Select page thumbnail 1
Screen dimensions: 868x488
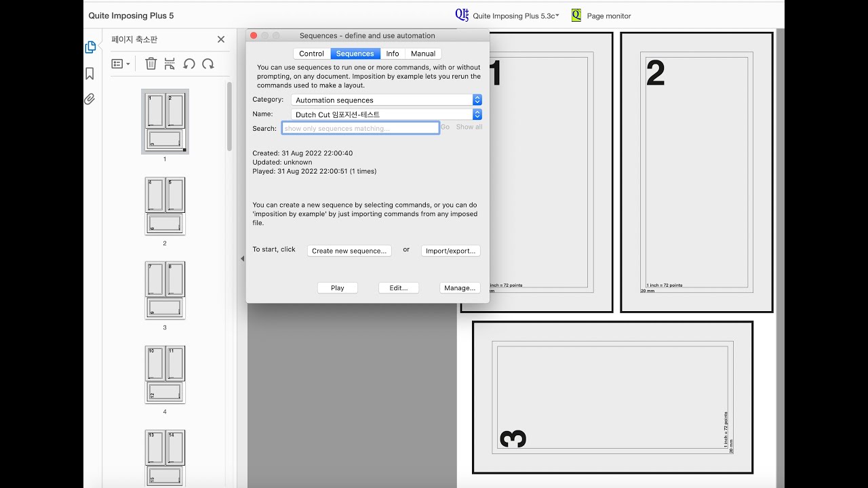click(165, 121)
